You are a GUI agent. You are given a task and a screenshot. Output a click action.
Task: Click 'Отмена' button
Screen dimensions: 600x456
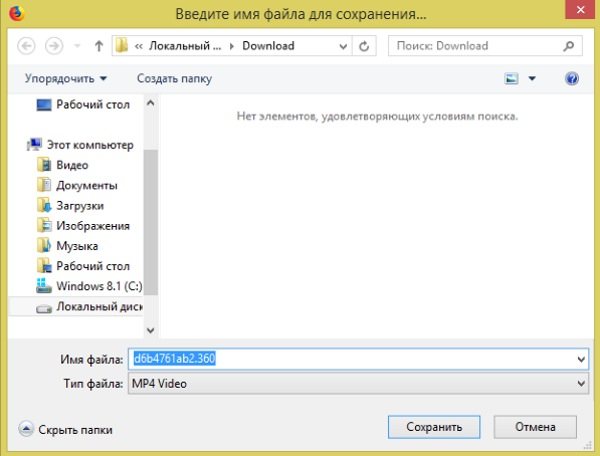(535, 427)
